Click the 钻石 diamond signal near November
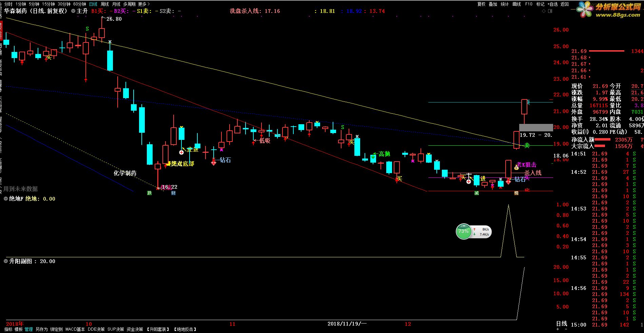 (x=213, y=163)
